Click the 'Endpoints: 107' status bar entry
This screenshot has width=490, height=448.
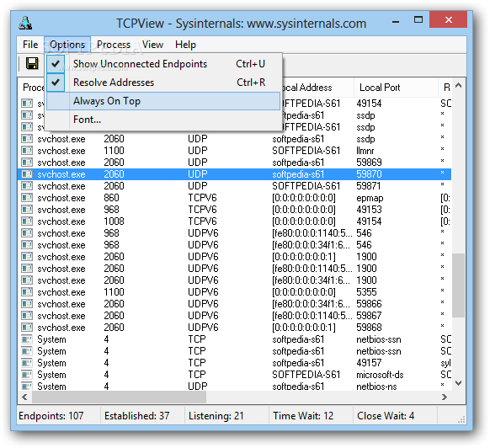point(51,416)
